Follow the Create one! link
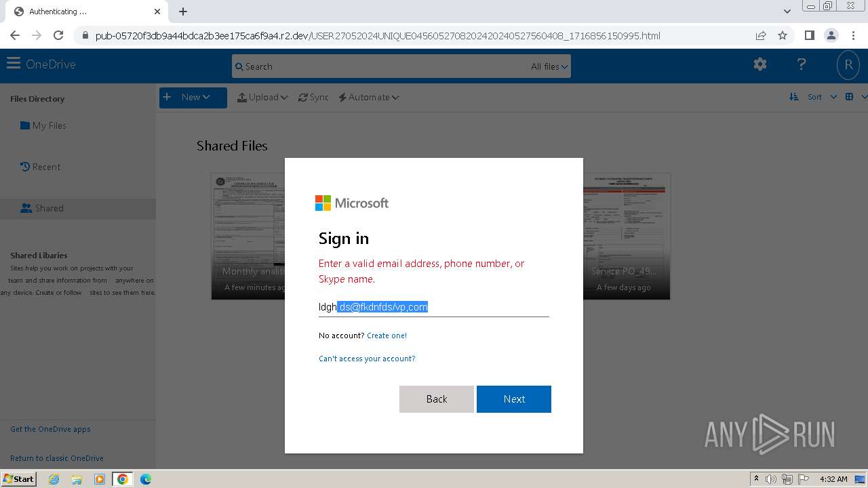The height and width of the screenshot is (488, 868). coord(387,335)
